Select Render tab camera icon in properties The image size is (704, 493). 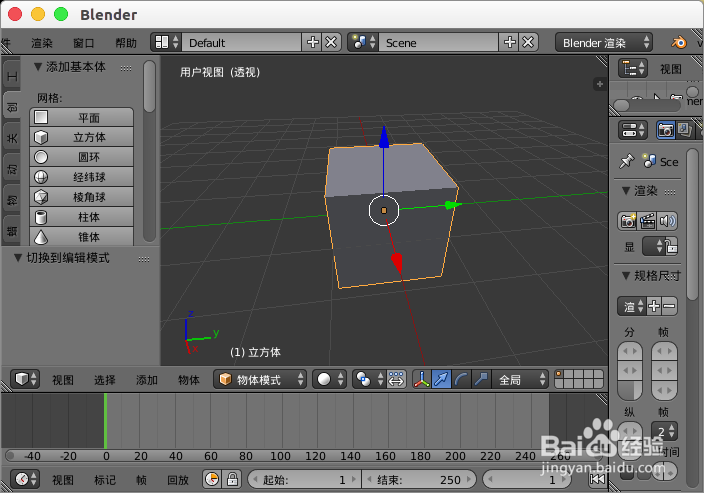coord(666,130)
